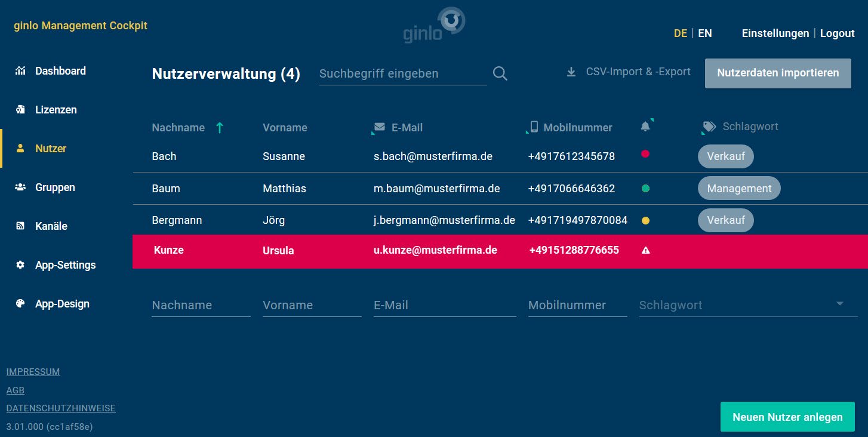
Task: Click green status dot for Matthias Baum
Action: (x=645, y=189)
